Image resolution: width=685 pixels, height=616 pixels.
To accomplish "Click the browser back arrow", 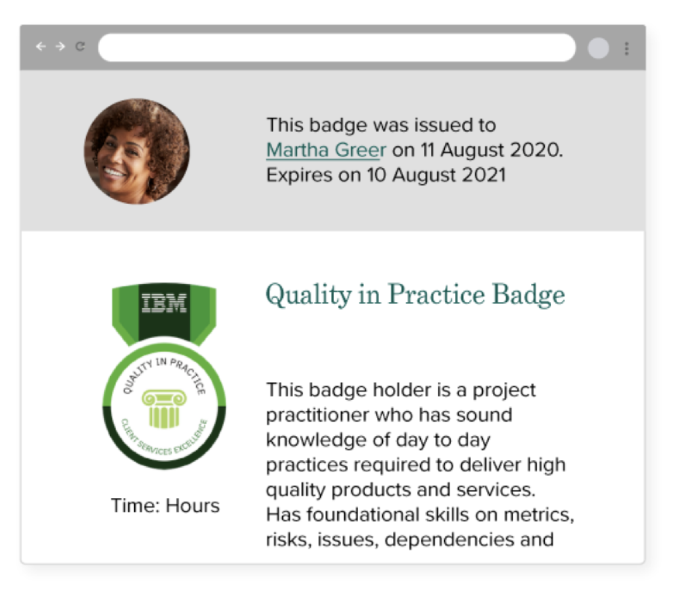I will coord(40,46).
